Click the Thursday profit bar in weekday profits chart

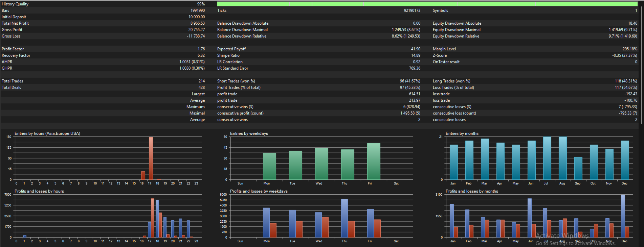345,218
